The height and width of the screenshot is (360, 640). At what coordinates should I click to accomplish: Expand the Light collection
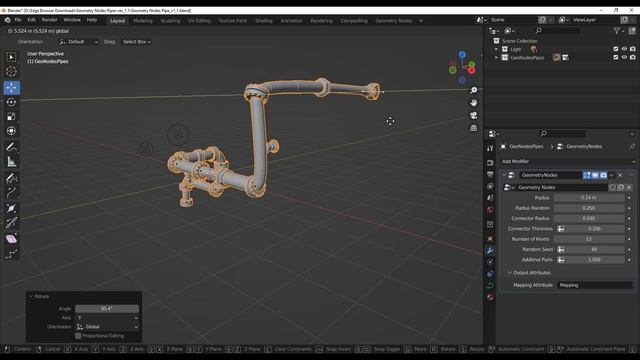tap(496, 49)
